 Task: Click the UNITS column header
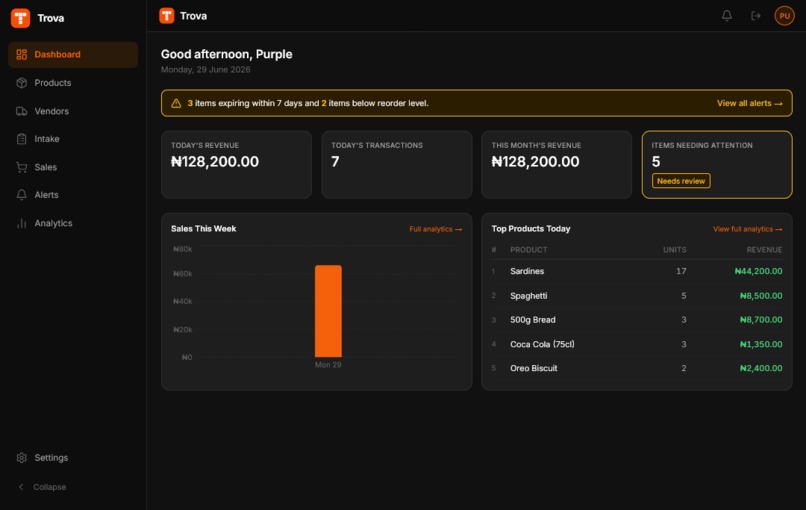click(674, 250)
